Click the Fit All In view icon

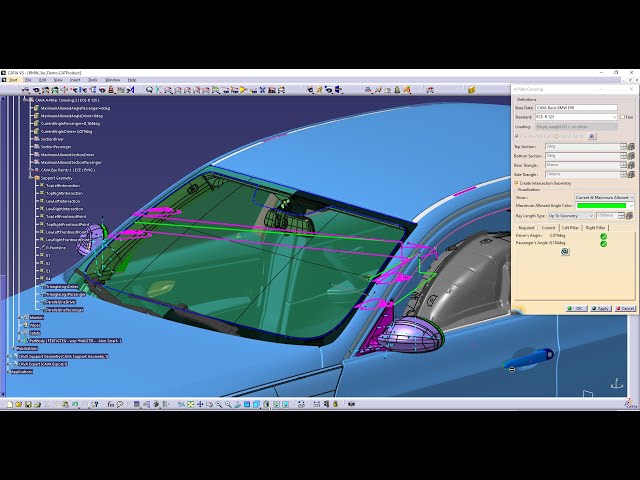pyautogui.click(x=191, y=404)
